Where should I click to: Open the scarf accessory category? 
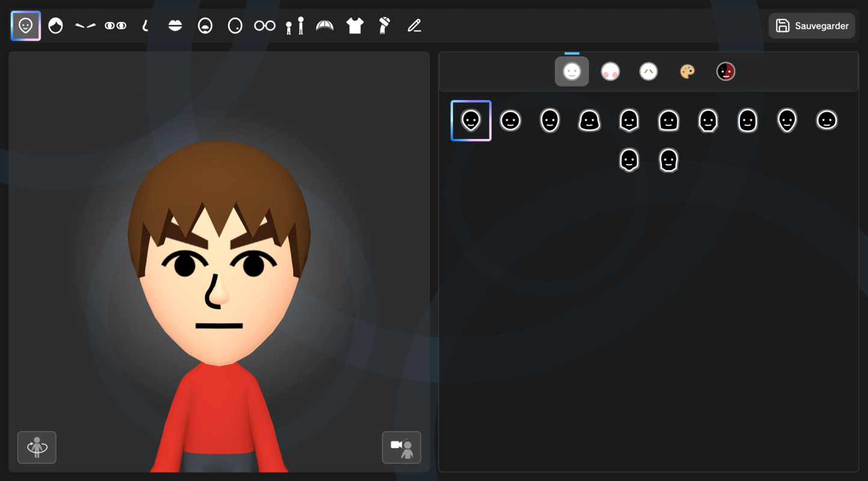[385, 26]
